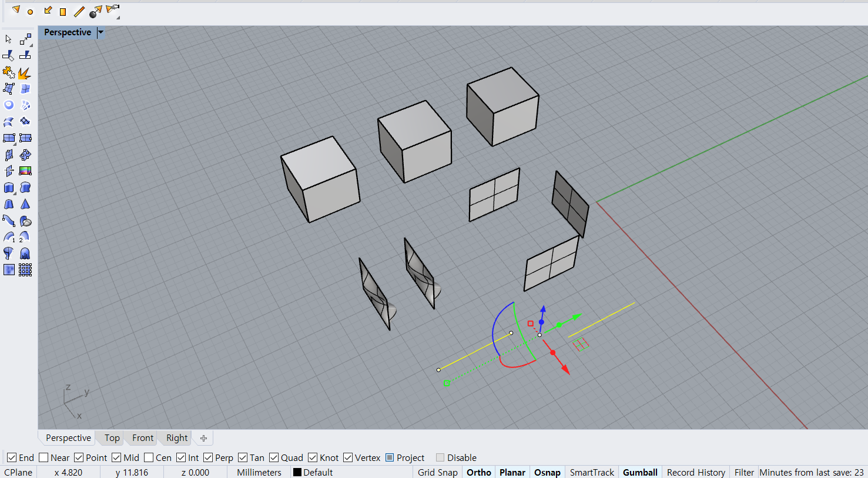Screen dimensions: 868x478
Task: Select the Extrude to point cone icon
Action: click(x=25, y=204)
